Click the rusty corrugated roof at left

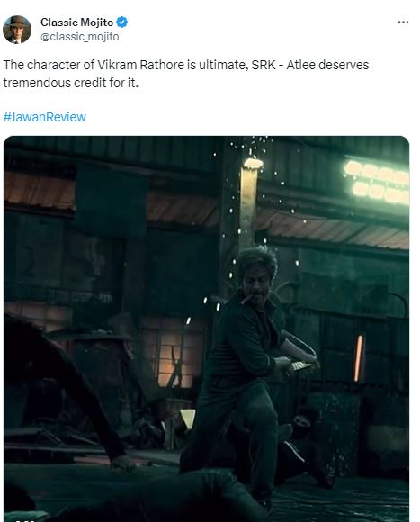40,191
